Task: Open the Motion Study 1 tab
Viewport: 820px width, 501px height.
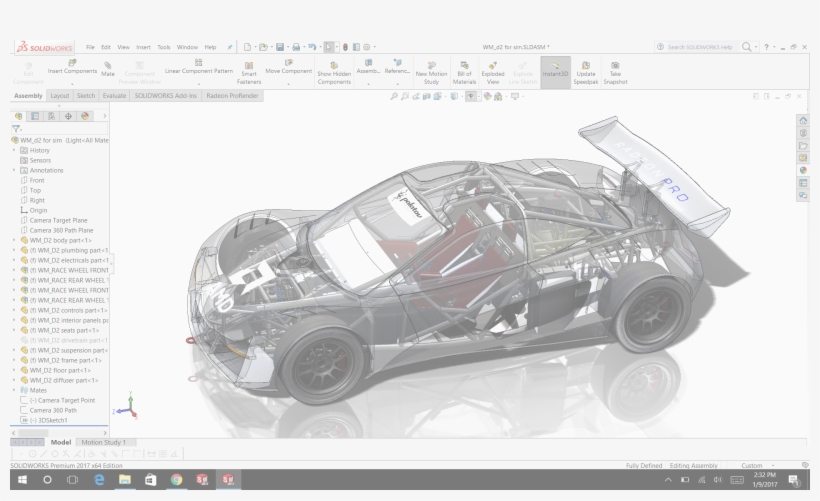Action: pos(106,442)
